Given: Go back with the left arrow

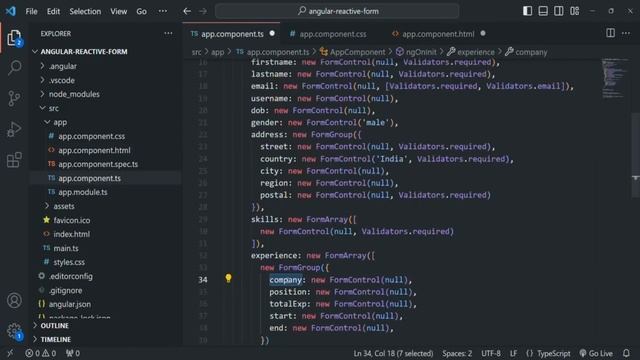Looking at the screenshot, I should (x=187, y=11).
